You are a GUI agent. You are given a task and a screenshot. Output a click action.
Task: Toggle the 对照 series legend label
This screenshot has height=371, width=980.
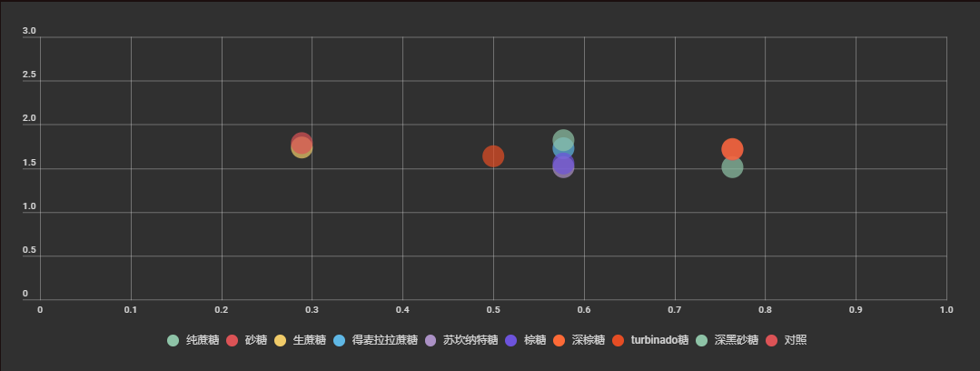(795, 340)
